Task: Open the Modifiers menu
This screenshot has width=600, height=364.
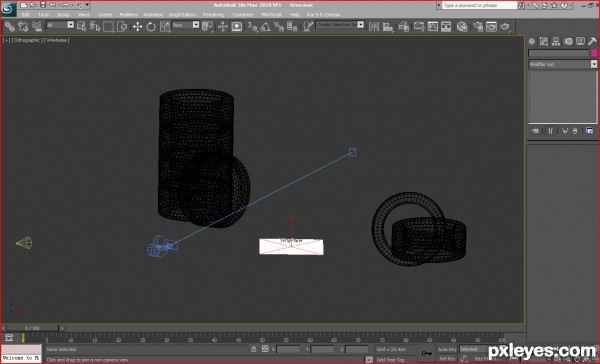Action: (x=128, y=15)
